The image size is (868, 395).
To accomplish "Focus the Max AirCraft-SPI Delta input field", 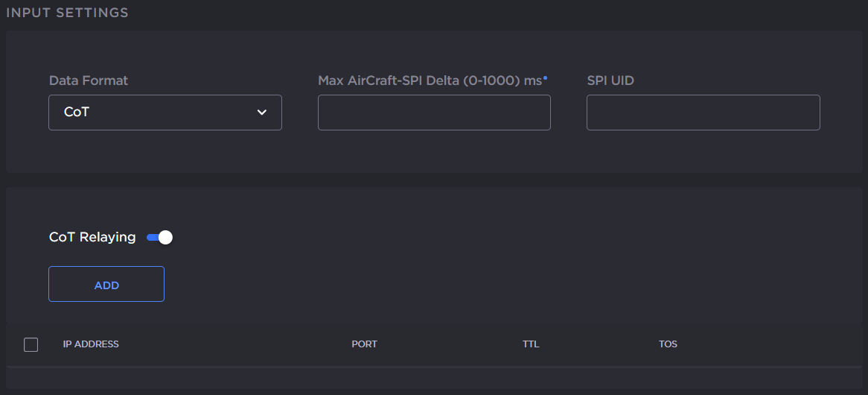I will click(434, 113).
